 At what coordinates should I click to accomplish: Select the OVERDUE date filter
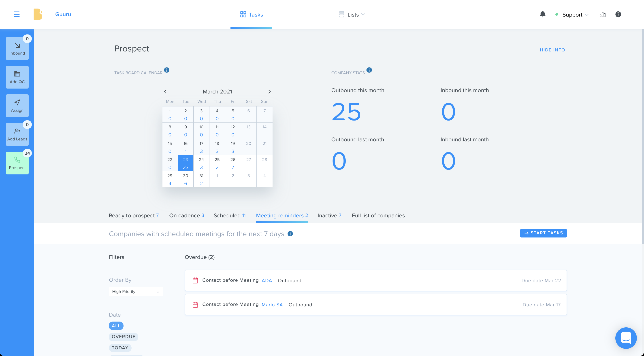[124, 337]
